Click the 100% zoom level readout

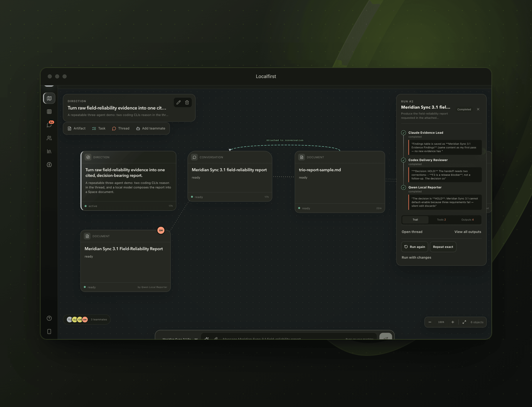[441, 322]
